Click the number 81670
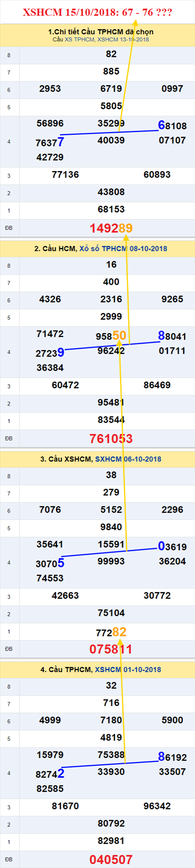This screenshot has width=195, height=868. (65, 807)
